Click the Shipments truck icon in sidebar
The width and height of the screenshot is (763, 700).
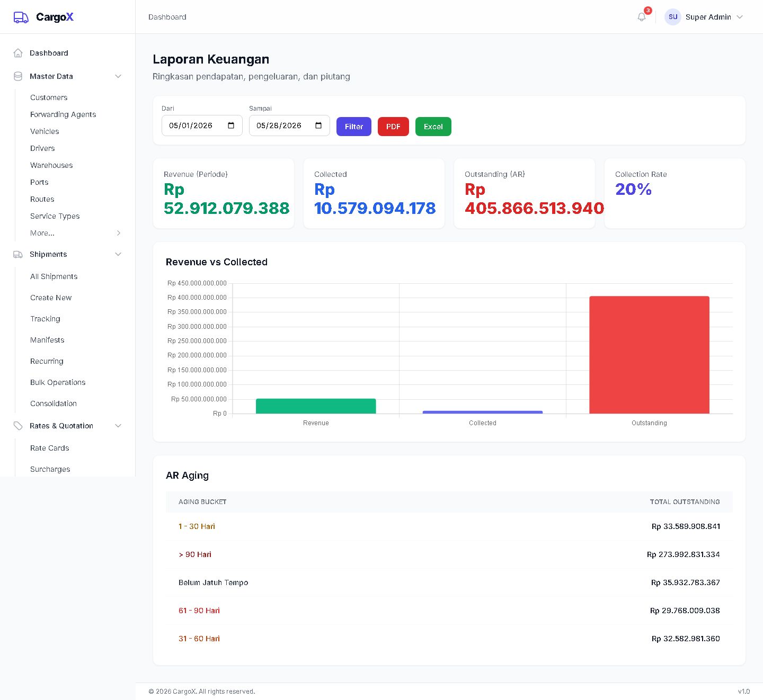(x=18, y=254)
